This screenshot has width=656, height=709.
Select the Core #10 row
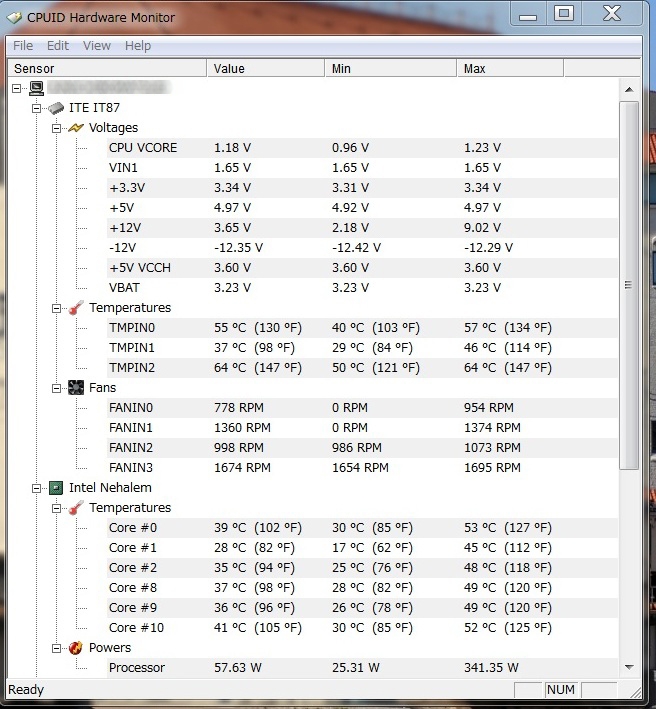[x=362, y=628]
